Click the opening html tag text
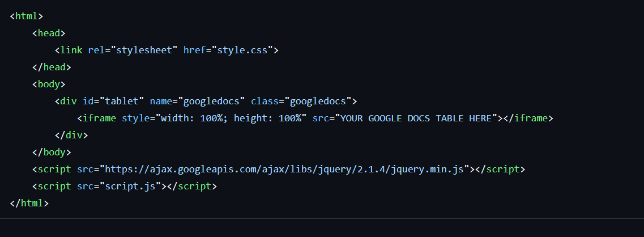 coord(26,16)
